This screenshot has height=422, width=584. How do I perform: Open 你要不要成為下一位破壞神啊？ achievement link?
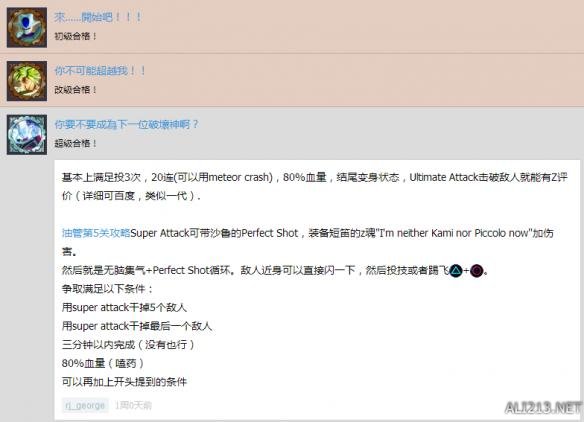[x=127, y=124]
